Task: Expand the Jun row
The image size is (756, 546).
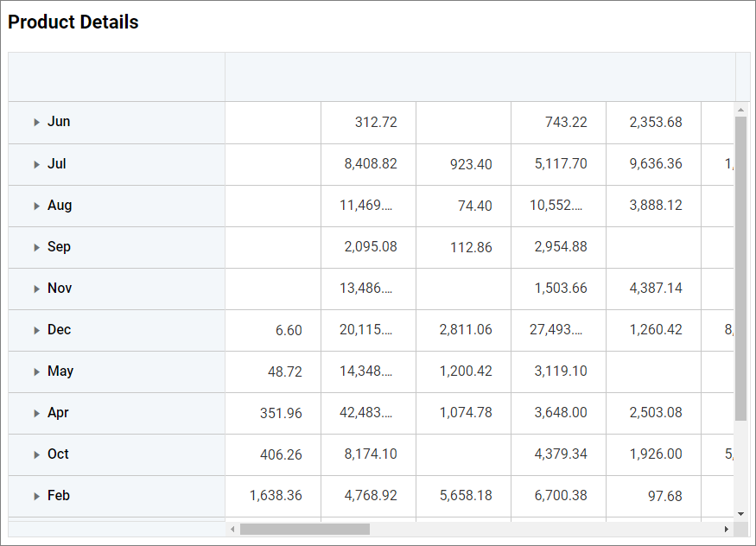Action: point(36,123)
